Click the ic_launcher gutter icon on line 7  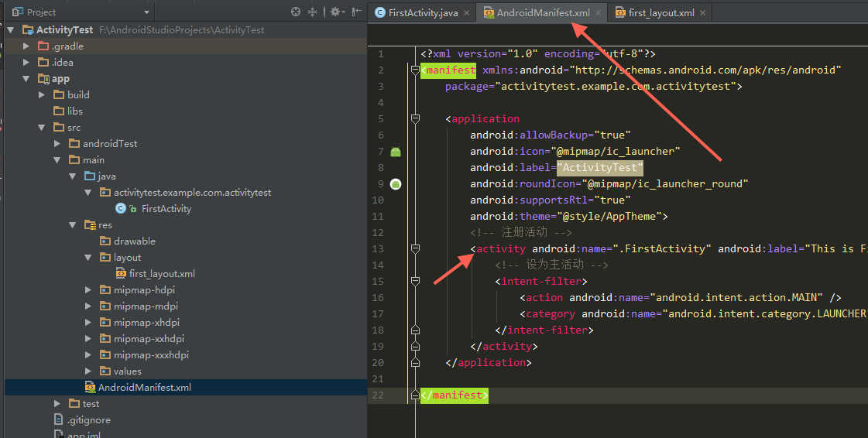(395, 152)
